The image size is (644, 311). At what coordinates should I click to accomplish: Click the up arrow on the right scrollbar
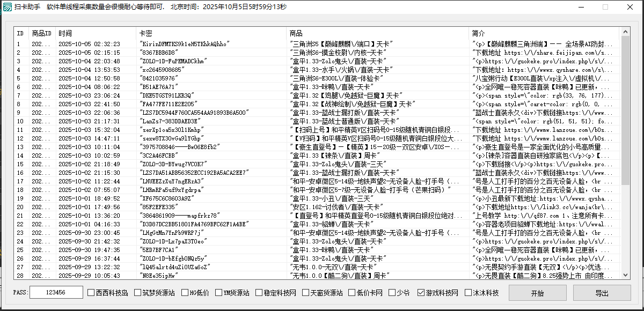point(626,31)
